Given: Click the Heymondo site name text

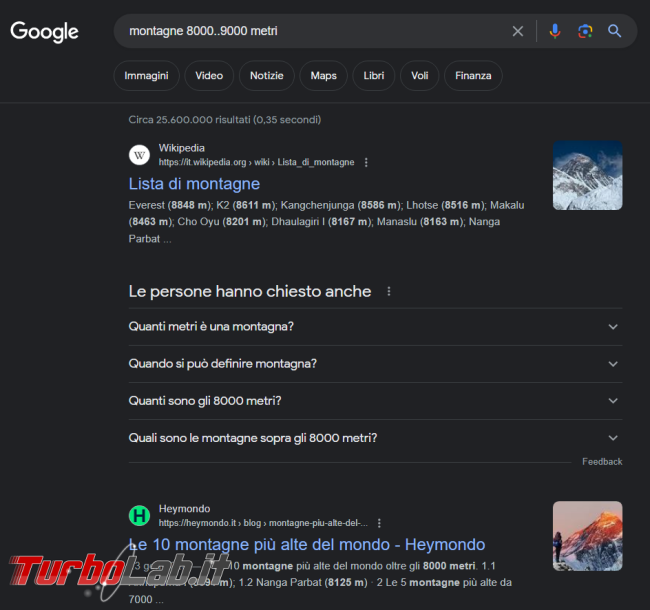Looking at the screenshot, I should (x=184, y=508).
